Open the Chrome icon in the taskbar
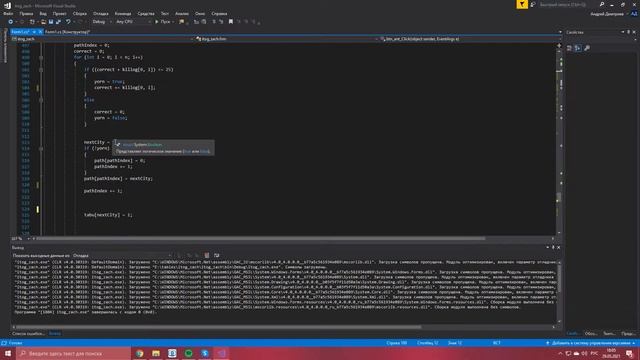 [x=140, y=353]
